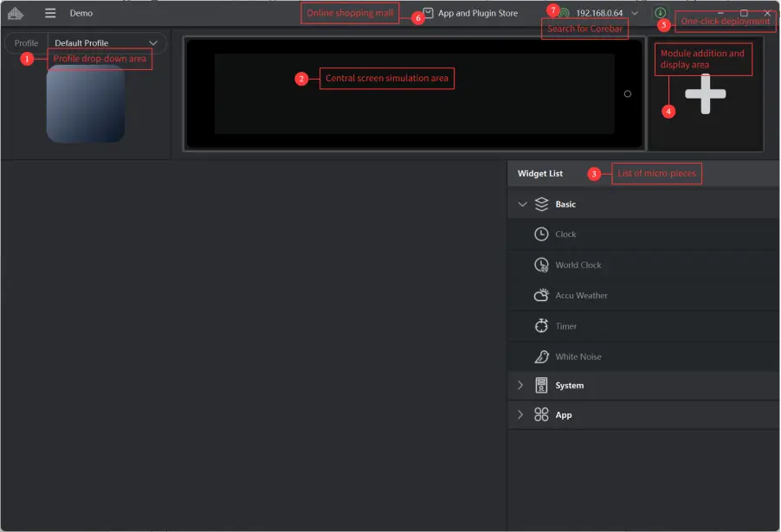781x532 pixels.
Task: Expand the App widget group
Action: coord(520,414)
